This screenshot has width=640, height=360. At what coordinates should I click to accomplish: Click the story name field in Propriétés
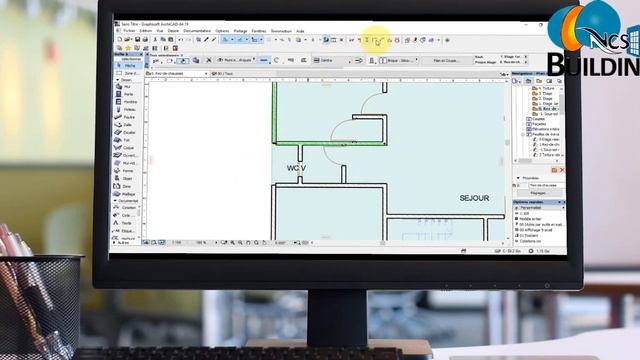point(546,186)
